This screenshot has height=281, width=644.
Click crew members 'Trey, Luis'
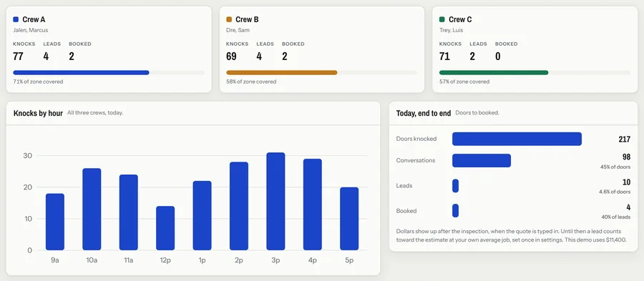(x=451, y=30)
